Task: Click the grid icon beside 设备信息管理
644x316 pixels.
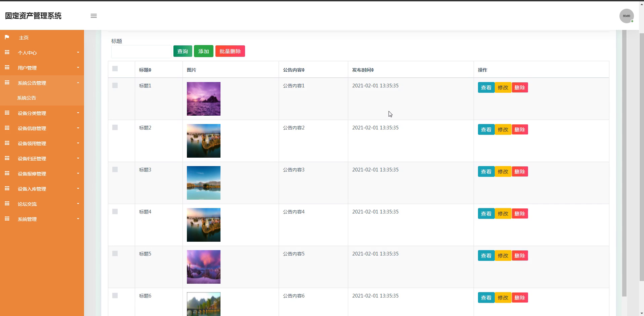Action: point(7,128)
